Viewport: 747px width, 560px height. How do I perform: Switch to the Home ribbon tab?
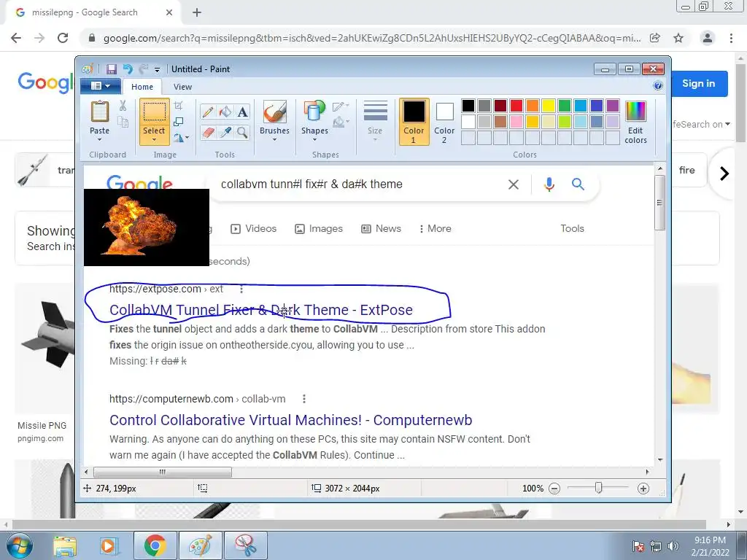(x=142, y=87)
